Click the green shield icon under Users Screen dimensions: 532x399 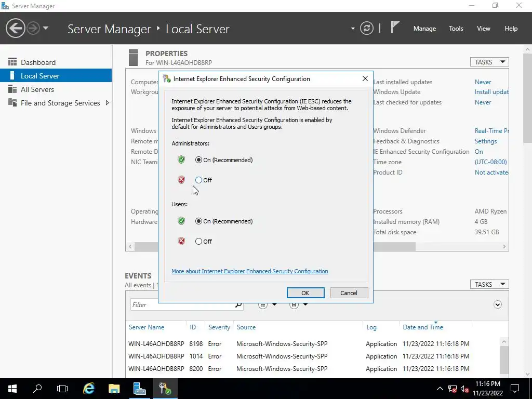click(x=181, y=221)
